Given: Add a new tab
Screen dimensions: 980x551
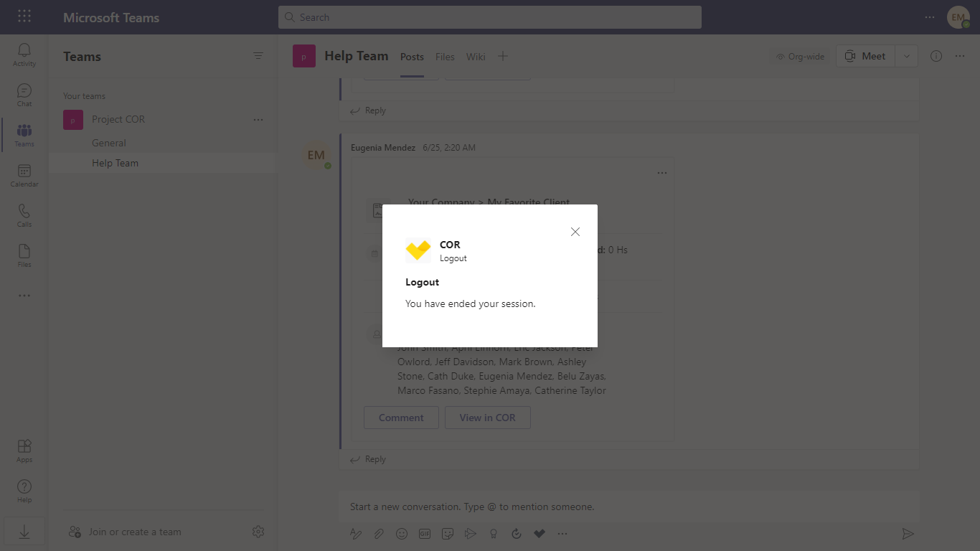Looking at the screenshot, I should click(503, 56).
